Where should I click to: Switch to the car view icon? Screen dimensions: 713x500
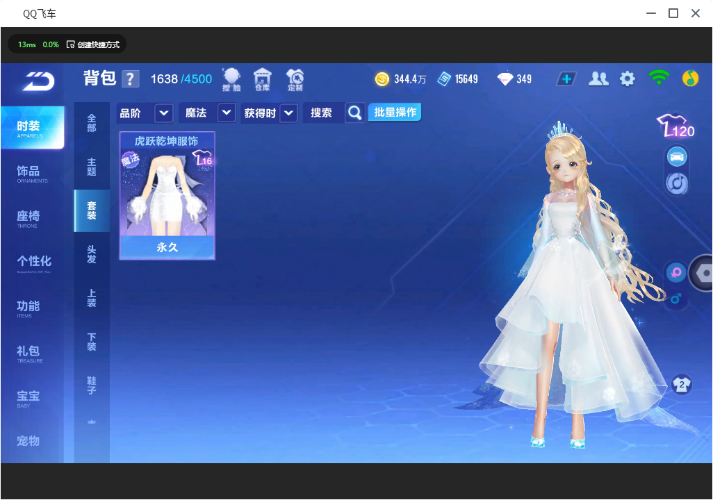[x=677, y=157]
